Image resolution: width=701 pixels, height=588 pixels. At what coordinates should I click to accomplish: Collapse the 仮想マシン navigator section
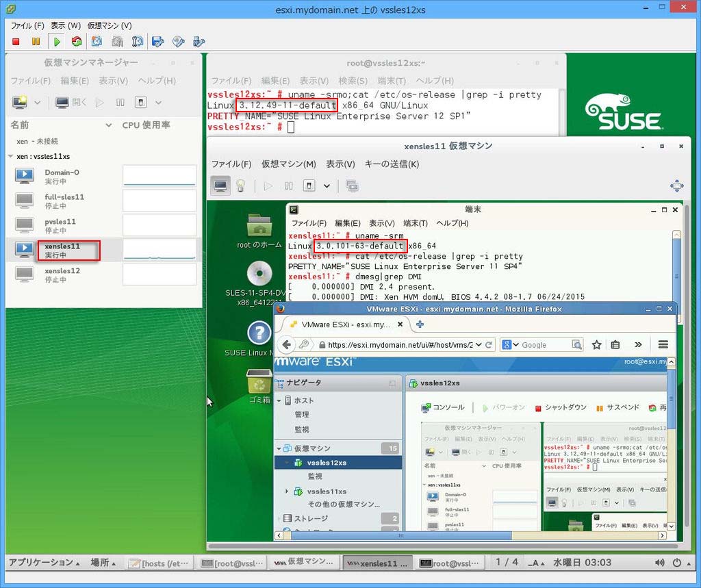coord(279,448)
